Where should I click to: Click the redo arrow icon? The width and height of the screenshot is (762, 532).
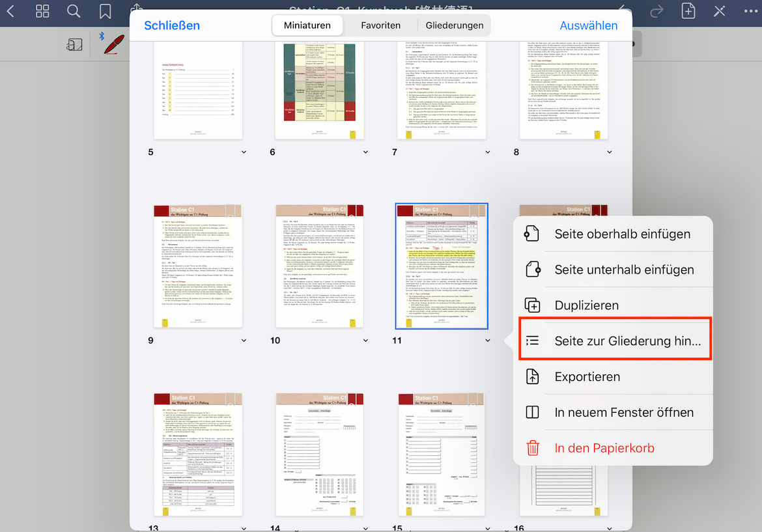coord(657,11)
